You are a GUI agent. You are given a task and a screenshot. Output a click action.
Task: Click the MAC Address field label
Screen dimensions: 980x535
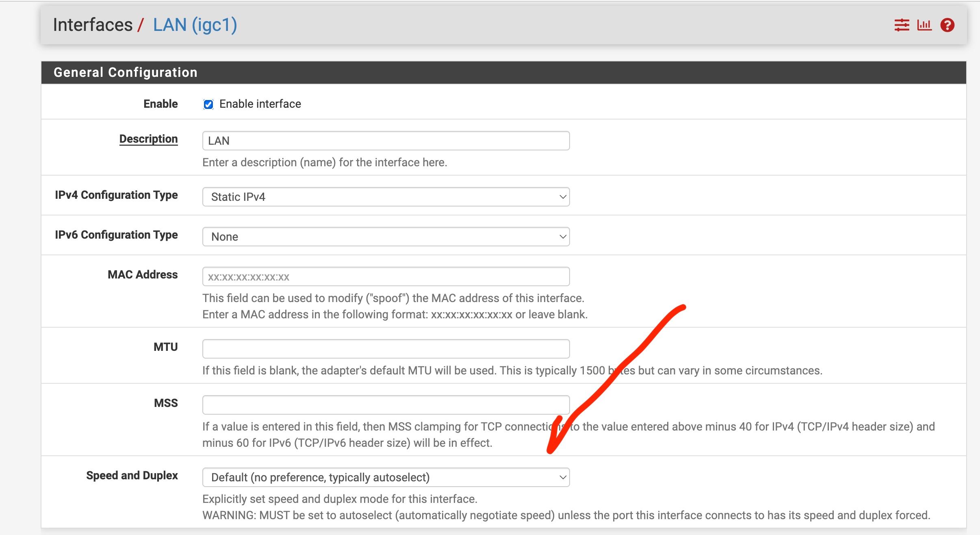tap(143, 275)
